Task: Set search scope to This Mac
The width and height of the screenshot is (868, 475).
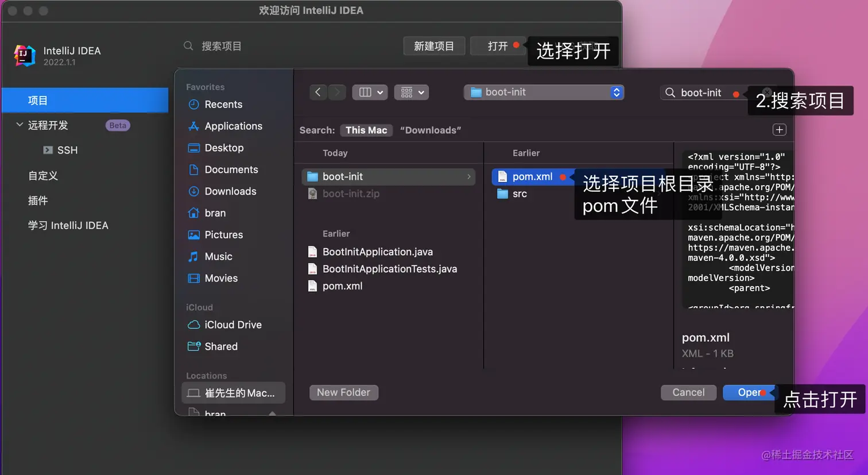Action: (366, 130)
